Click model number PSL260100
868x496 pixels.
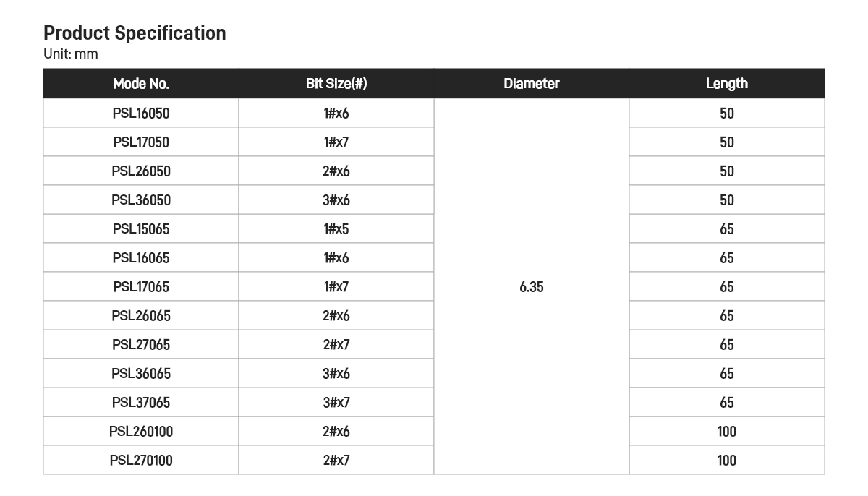[141, 432]
